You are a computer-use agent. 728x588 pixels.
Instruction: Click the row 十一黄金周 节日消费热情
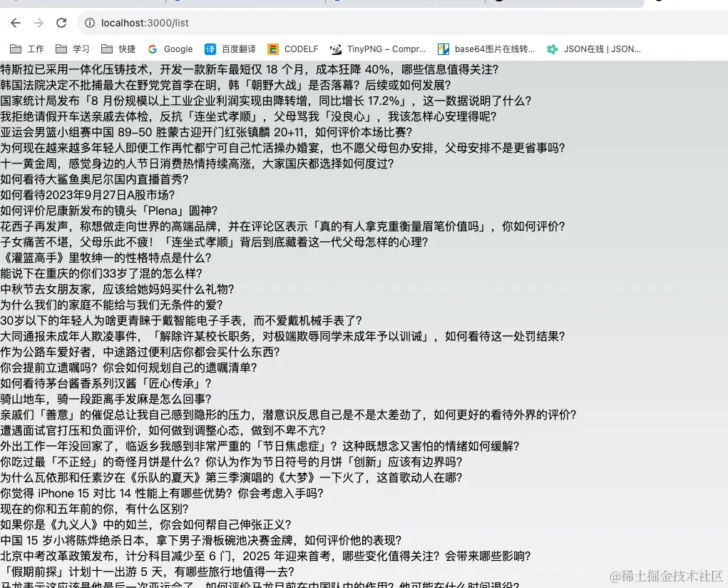[x=197, y=163]
